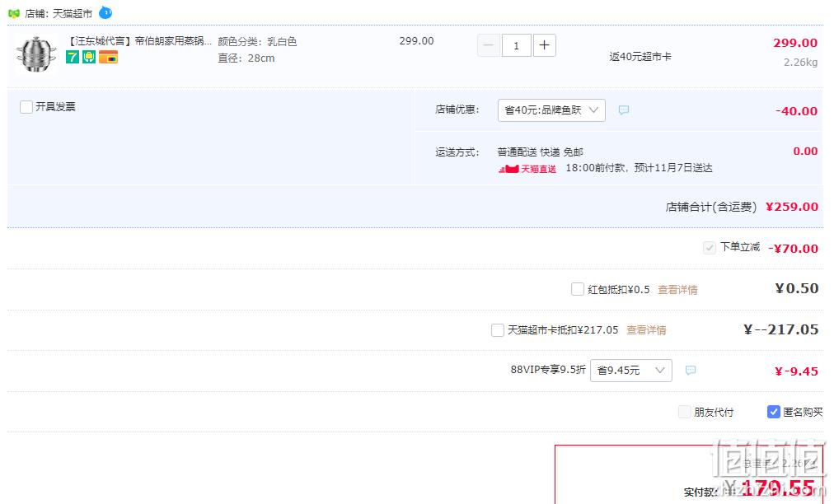Click the 店铺: 天猫超市 store name
This screenshot has width=834, height=504.
pos(59,14)
